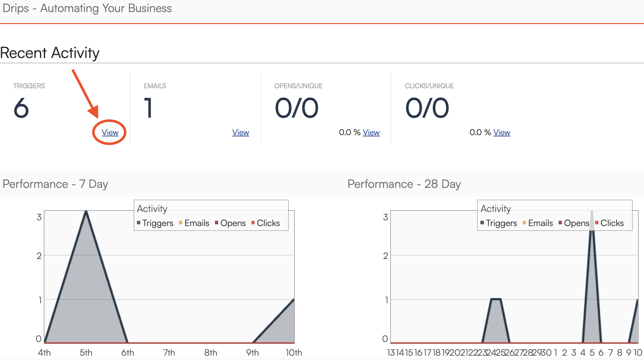Click the Performance - 7 Day heading

pyautogui.click(x=55, y=184)
